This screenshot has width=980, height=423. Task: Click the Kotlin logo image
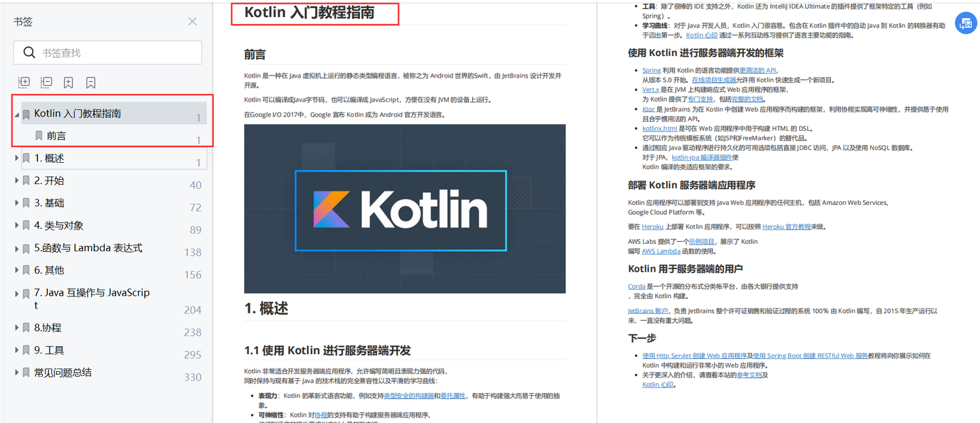click(405, 209)
